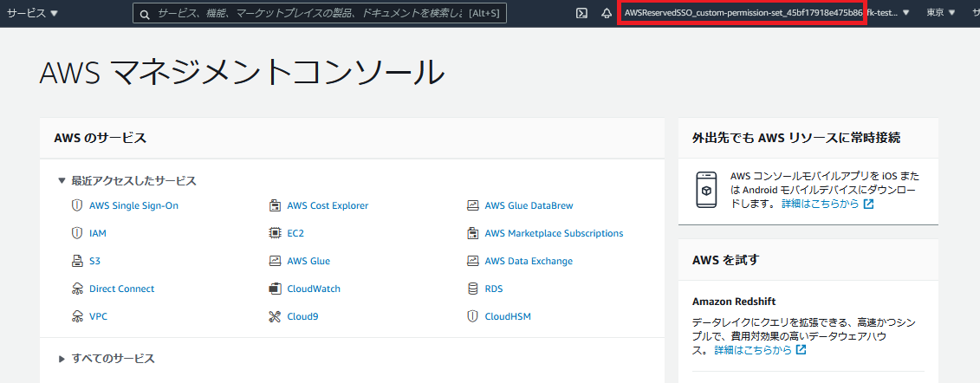Screen dimensions: 980x383
Task: Click the AWS Data Exchange icon
Action: (x=472, y=261)
